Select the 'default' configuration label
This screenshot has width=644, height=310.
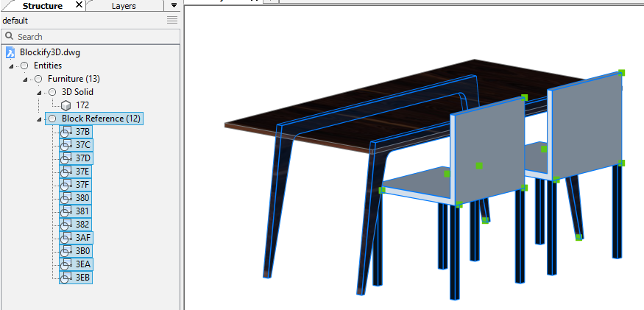click(x=15, y=20)
